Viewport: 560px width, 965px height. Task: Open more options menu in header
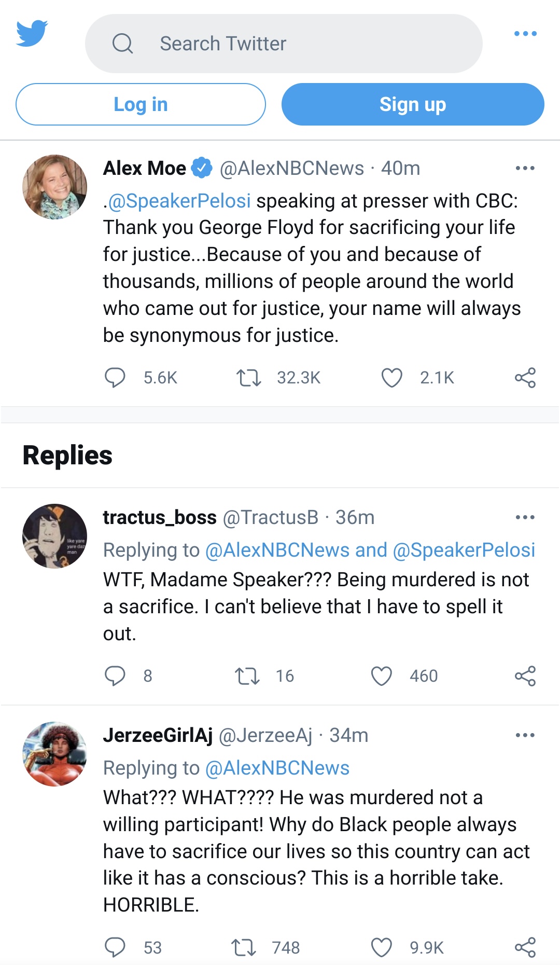[x=525, y=34]
